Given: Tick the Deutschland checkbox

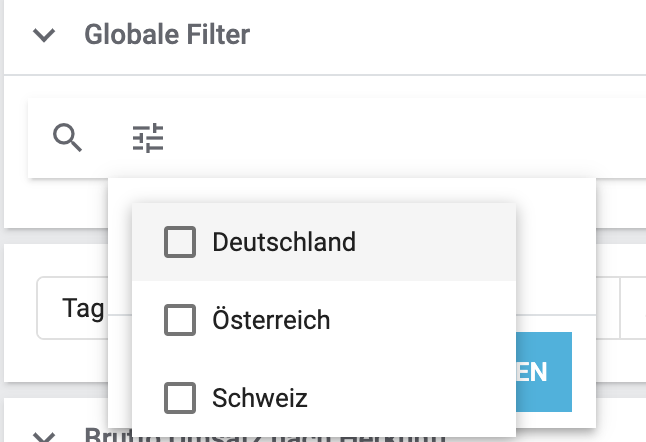Looking at the screenshot, I should point(180,242).
